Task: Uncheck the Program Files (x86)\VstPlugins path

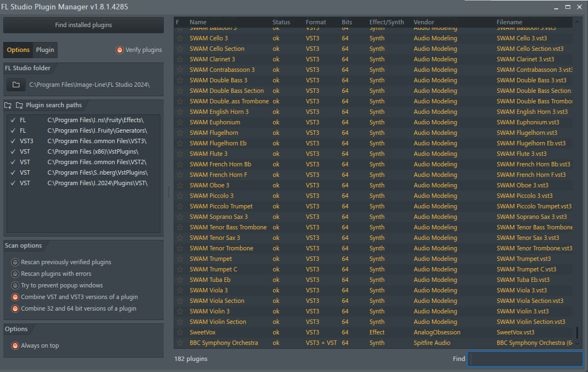Action: [13, 151]
